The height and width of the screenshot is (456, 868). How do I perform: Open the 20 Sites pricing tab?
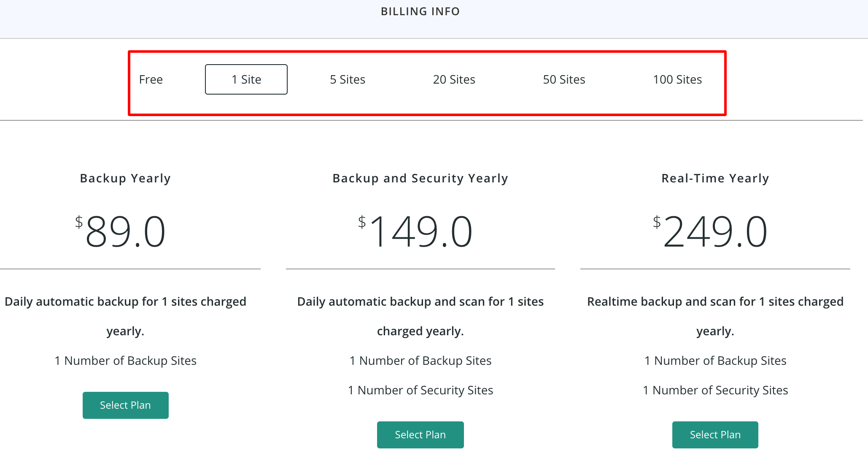click(454, 79)
